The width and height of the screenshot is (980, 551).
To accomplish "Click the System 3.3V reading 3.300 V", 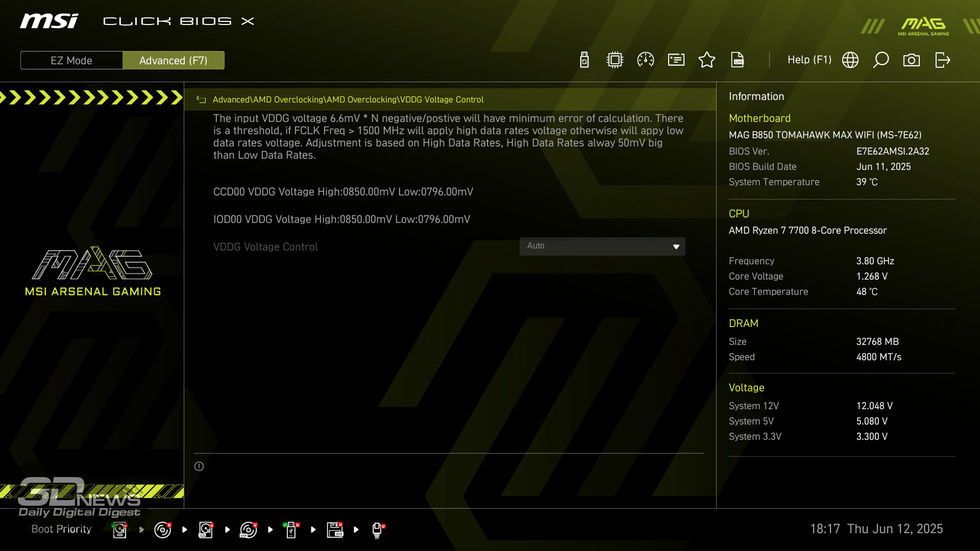I will click(872, 437).
